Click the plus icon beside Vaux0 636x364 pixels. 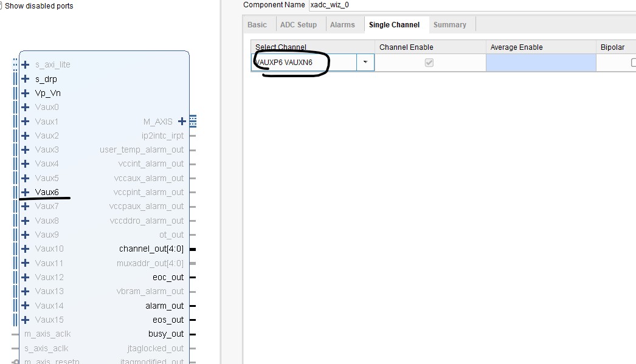click(x=25, y=108)
